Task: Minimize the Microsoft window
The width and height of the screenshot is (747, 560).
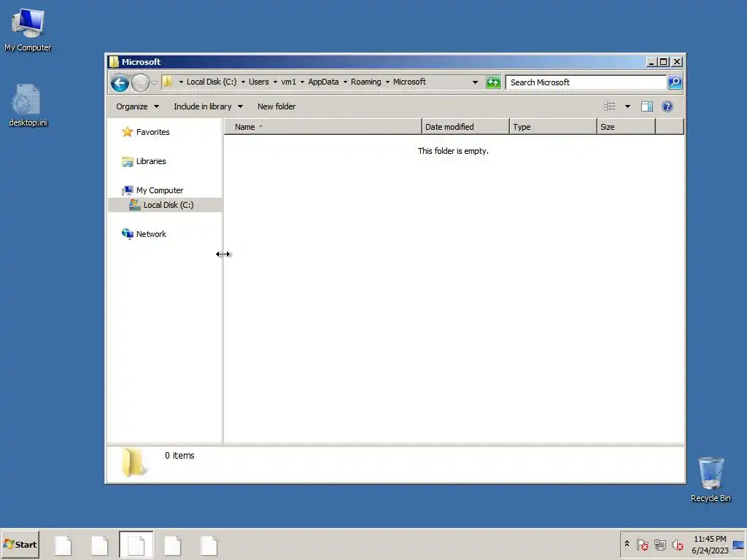Action: tap(651, 62)
